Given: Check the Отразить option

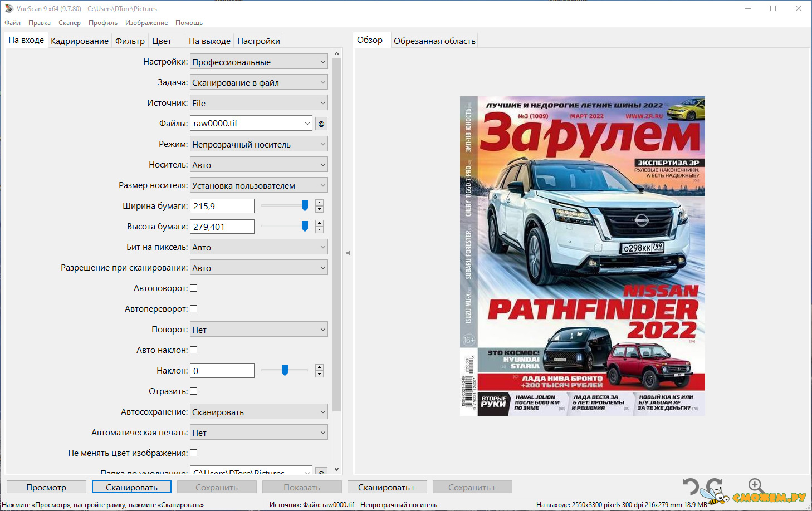Looking at the screenshot, I should (194, 391).
